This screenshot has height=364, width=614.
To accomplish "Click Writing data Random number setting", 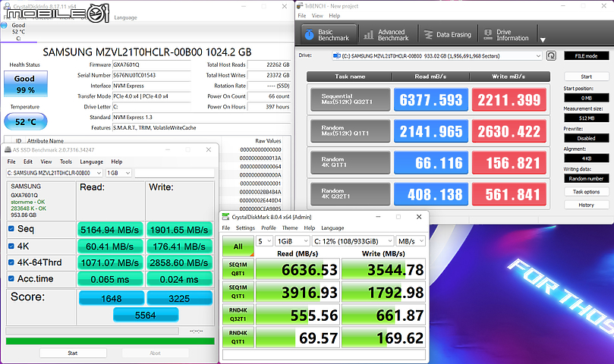I will point(586,178).
